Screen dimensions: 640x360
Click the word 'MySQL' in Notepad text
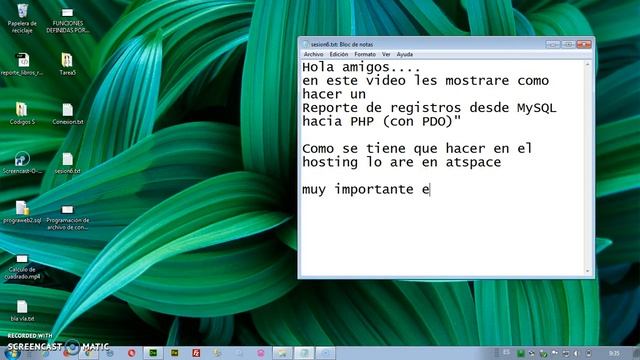(536, 108)
